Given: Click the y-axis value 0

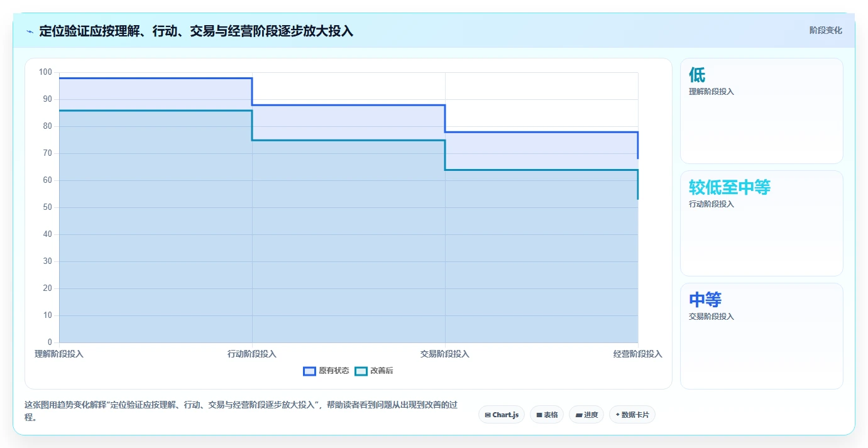Looking at the screenshot, I should click(50, 342).
